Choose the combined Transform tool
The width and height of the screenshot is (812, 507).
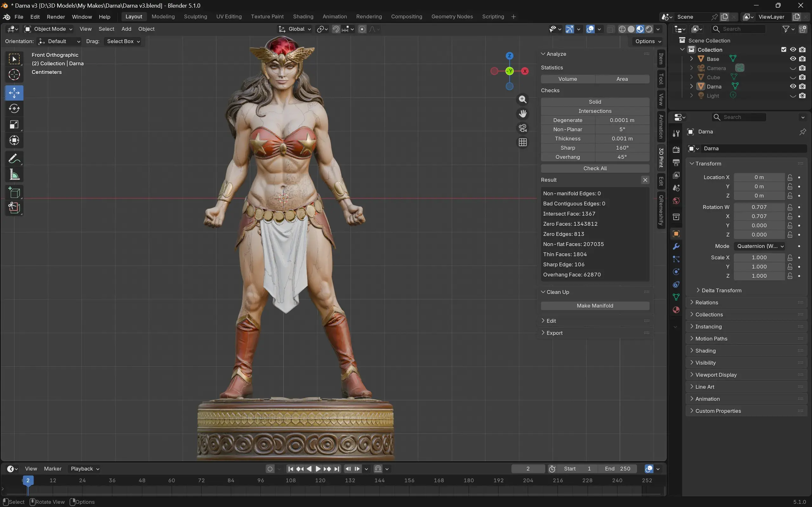click(x=14, y=140)
